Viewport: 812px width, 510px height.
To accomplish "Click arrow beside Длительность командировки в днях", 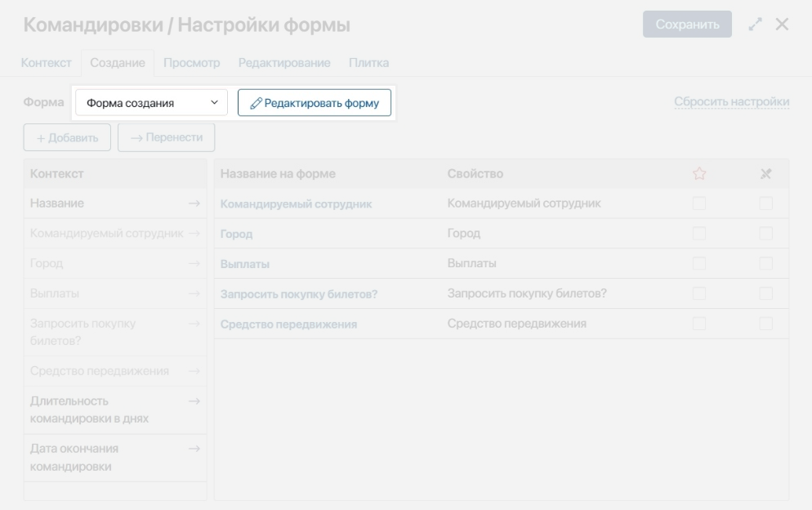I will (194, 400).
